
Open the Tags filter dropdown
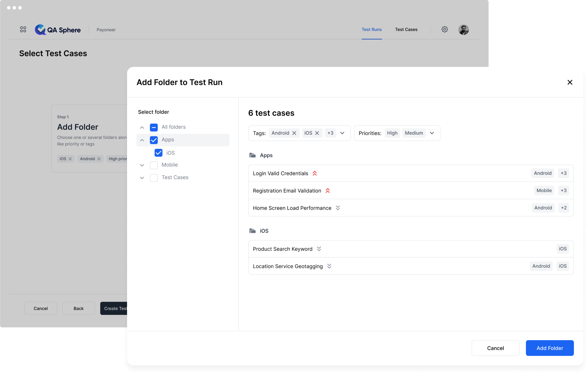tap(342, 133)
